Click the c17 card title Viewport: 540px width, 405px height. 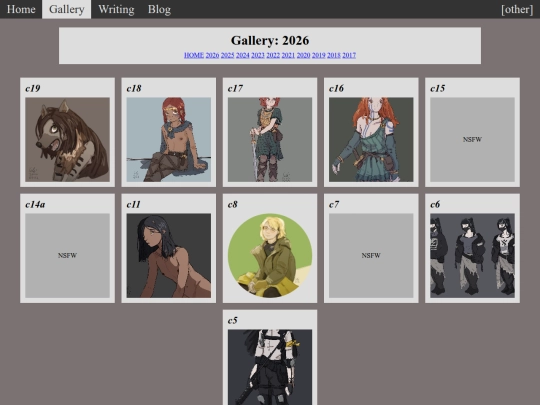point(235,89)
